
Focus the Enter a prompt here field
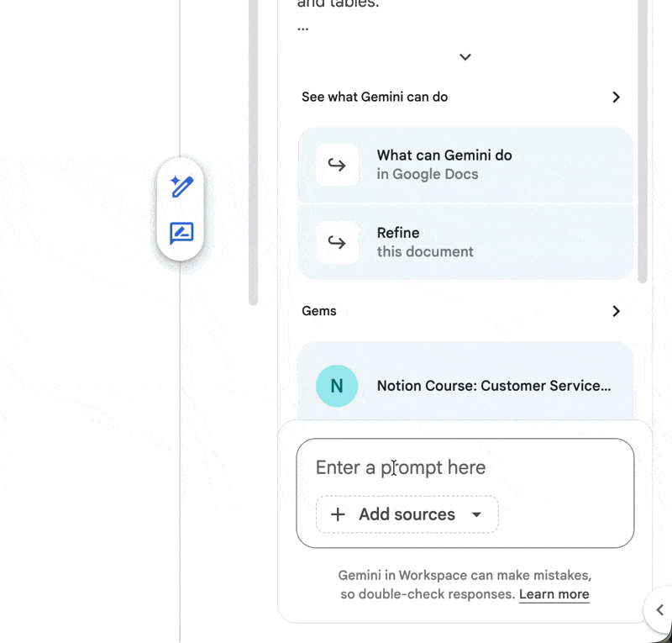tap(465, 467)
